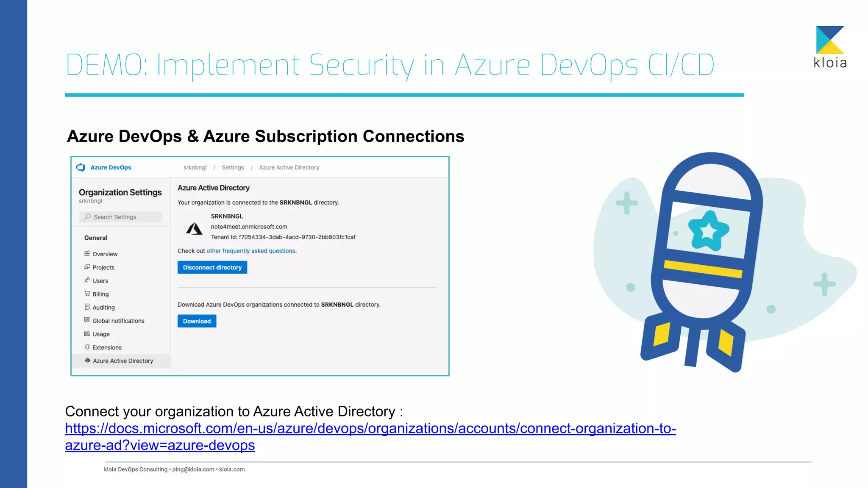Click the Projects icon
Screen dimensions: 868x488
pos(87,267)
